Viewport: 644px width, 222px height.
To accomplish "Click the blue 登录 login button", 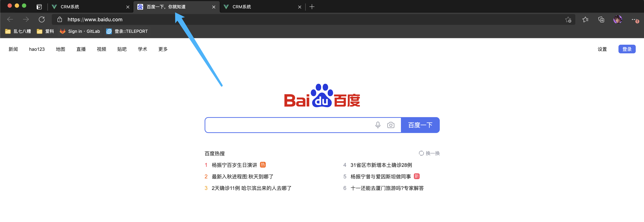I will tap(627, 49).
